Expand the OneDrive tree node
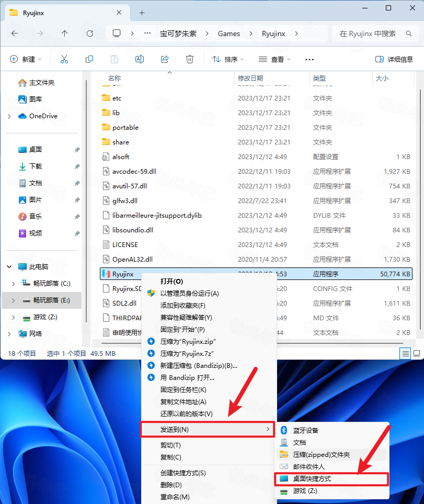Image resolution: width=424 pixels, height=504 pixels. [9, 116]
